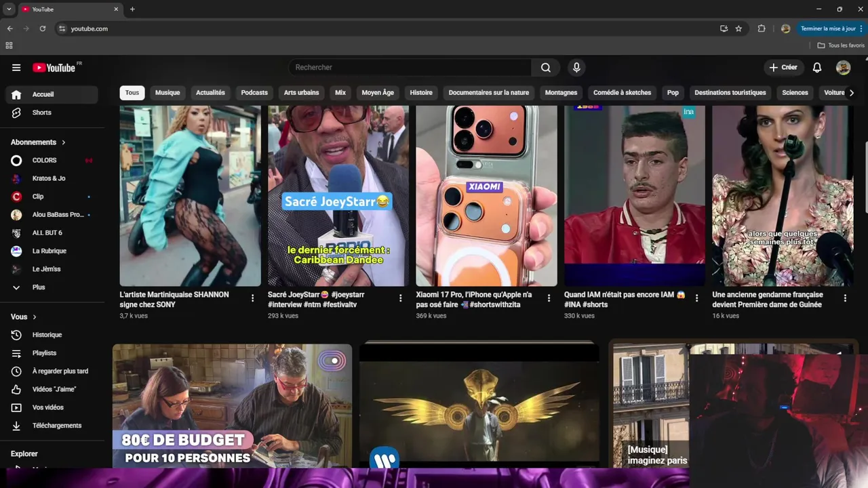Select the Montagnes filter chip

tap(561, 93)
